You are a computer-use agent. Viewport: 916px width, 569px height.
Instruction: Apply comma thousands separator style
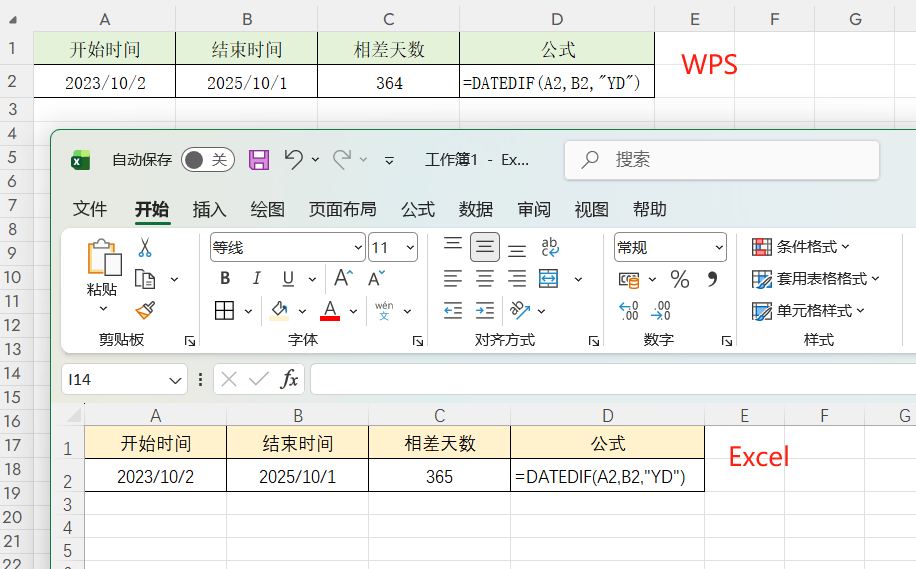point(712,279)
